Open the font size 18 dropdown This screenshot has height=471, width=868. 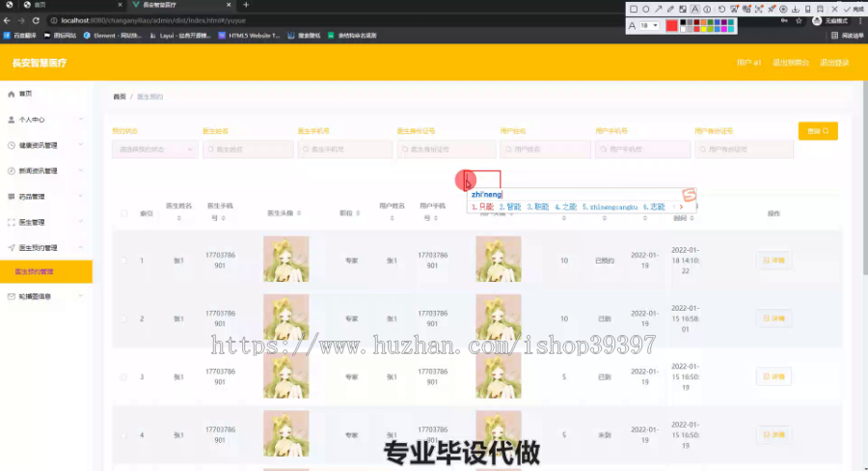(649, 25)
